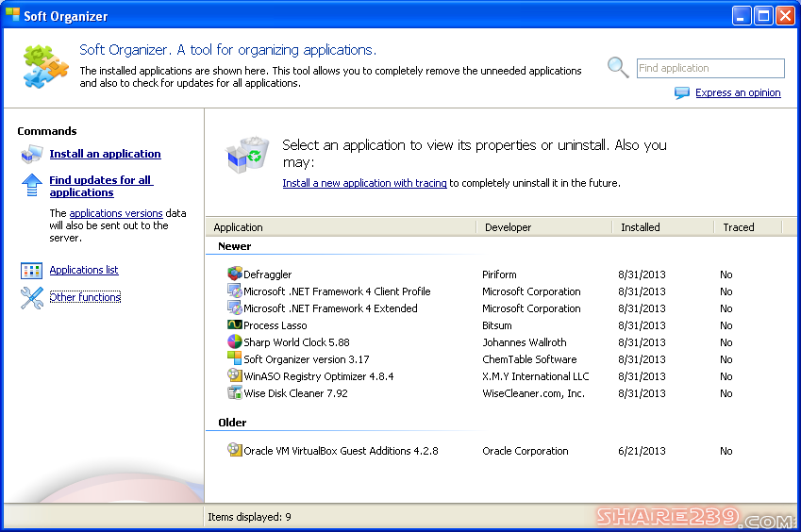The height and width of the screenshot is (532, 801).
Task: Click the WiseCleaner.com, Inc. cell
Action: click(534, 393)
